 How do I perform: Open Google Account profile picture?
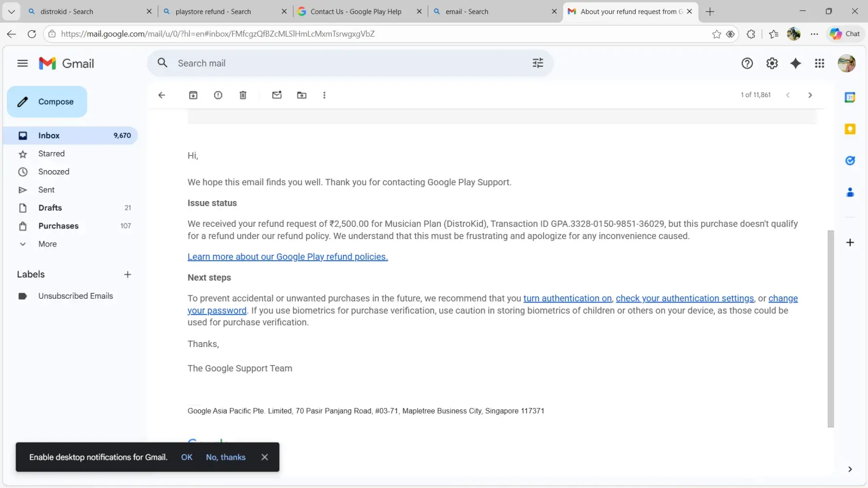(x=847, y=63)
